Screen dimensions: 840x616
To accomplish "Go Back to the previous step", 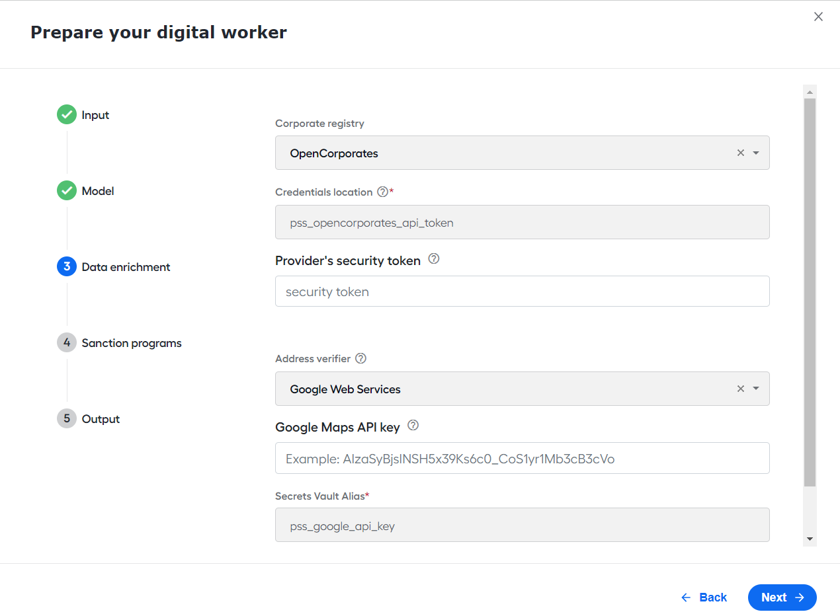I will tap(704, 597).
